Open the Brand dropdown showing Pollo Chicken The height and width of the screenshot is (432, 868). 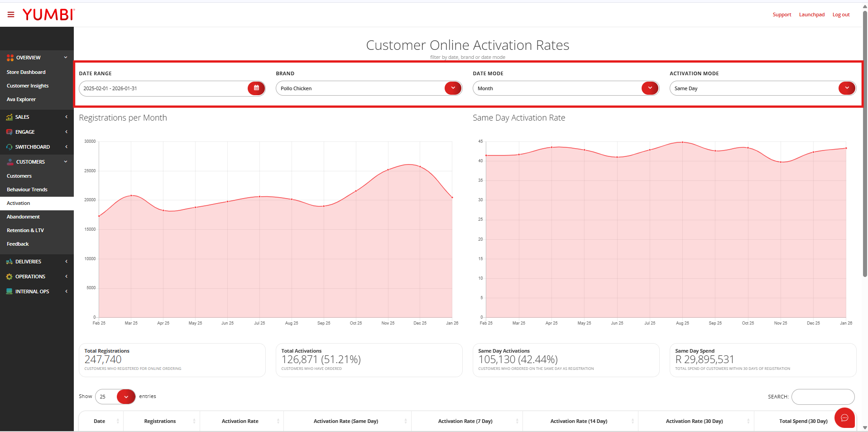pos(453,88)
